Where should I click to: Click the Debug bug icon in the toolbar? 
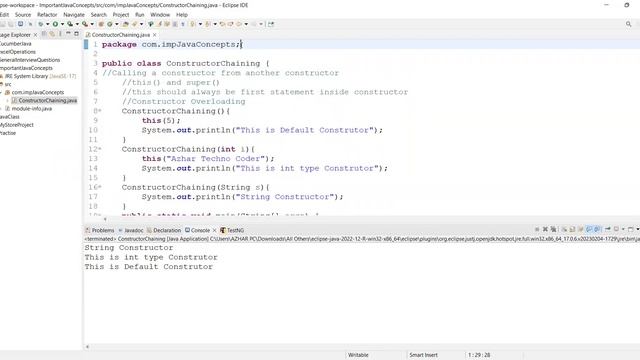click(x=40, y=24)
